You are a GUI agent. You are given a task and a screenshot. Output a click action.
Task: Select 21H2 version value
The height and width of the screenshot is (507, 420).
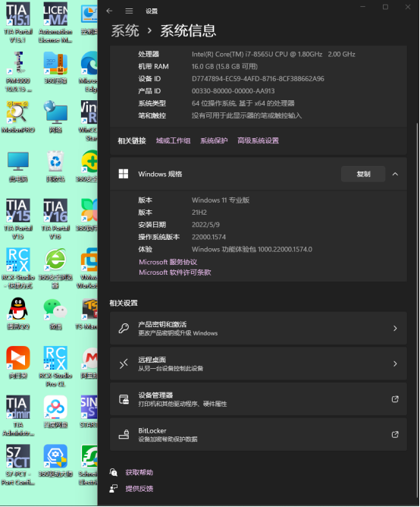pyautogui.click(x=199, y=213)
